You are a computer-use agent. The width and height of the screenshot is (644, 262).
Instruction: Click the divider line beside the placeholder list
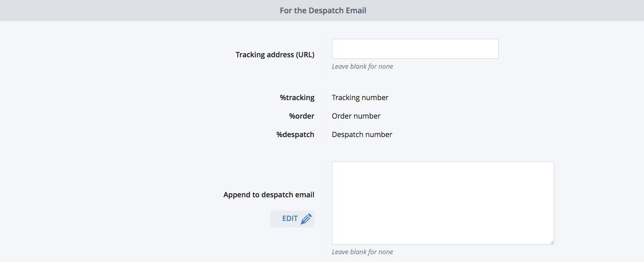323,116
